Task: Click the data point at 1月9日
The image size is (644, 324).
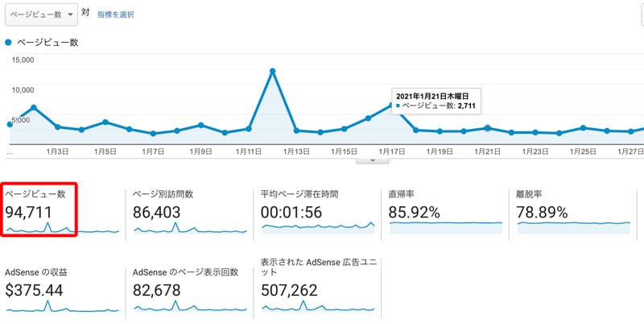Action: click(200, 125)
